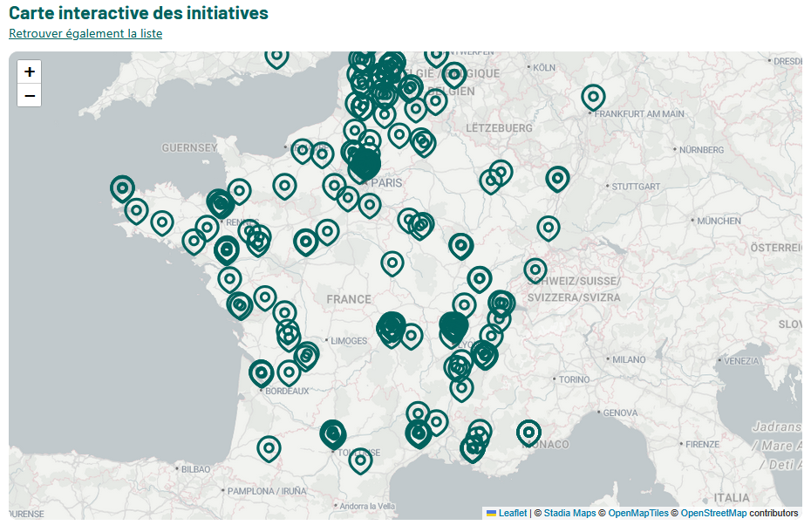
Task: Select the initiative marker near Paris
Action: (x=363, y=161)
